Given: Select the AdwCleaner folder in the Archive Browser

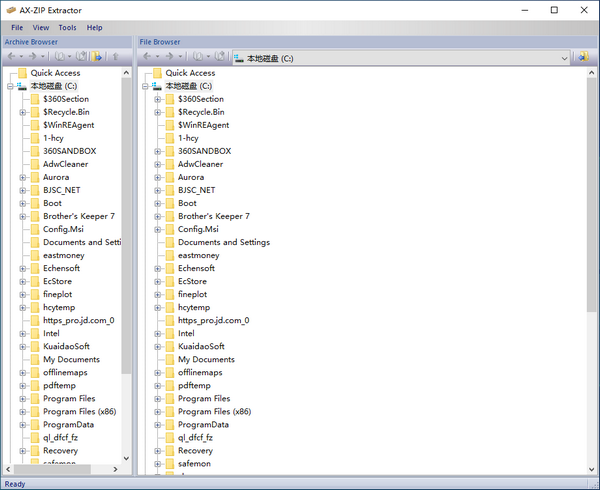Looking at the screenshot, I should pyautogui.click(x=65, y=164).
